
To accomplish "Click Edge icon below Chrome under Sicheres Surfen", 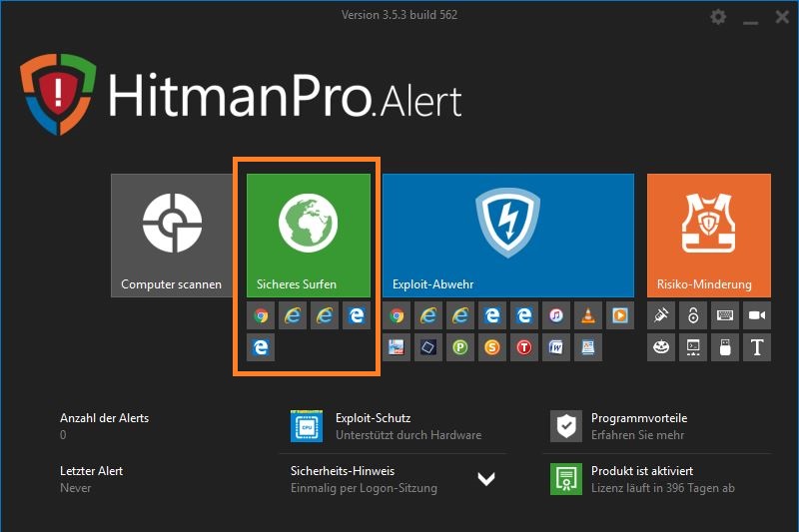I will 261,347.
